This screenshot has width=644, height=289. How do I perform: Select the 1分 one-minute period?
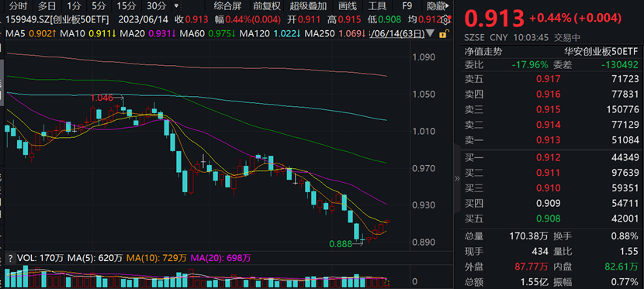coord(74,6)
